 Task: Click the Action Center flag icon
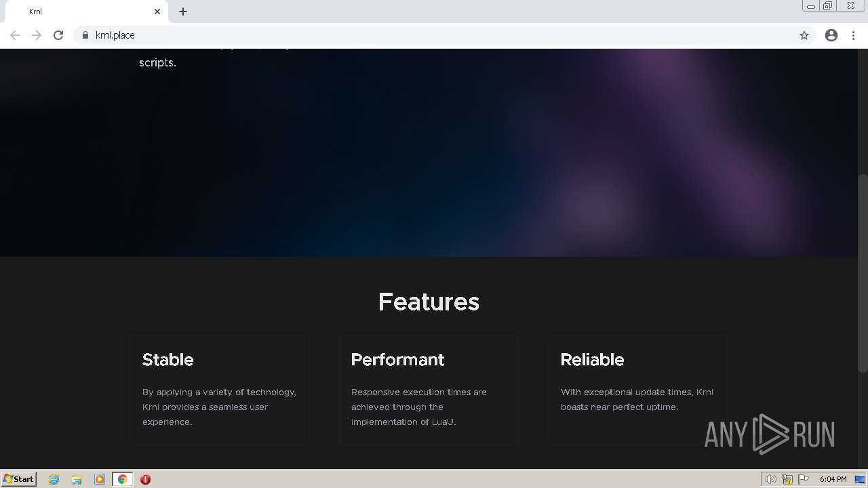click(x=804, y=479)
